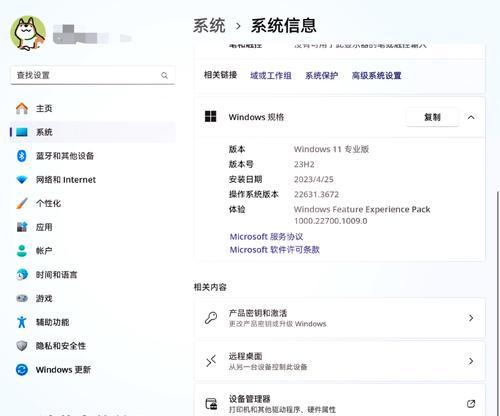
Task: Click the gamepad icon for 游戏
Action: (x=22, y=298)
